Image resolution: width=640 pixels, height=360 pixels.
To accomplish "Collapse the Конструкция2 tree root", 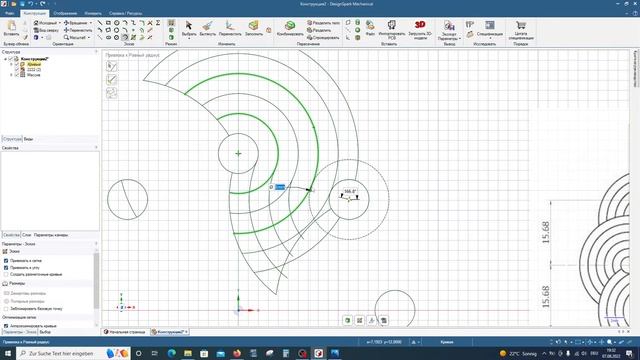I will click(5, 59).
